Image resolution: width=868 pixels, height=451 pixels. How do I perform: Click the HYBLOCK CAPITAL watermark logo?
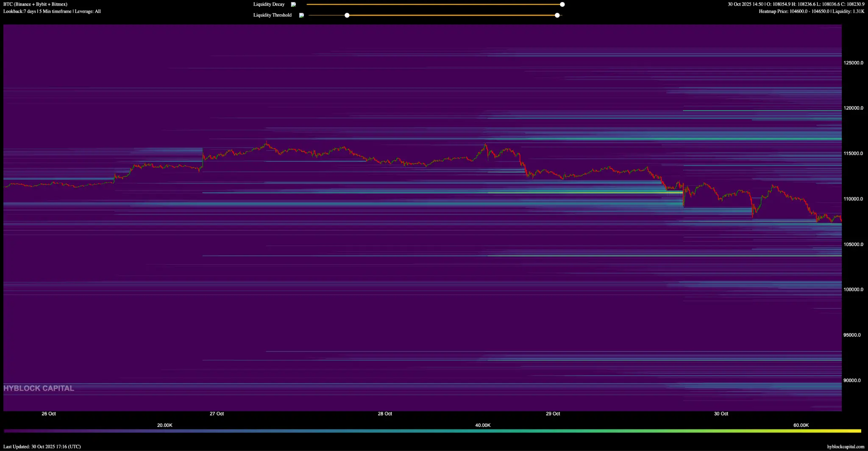(x=39, y=388)
